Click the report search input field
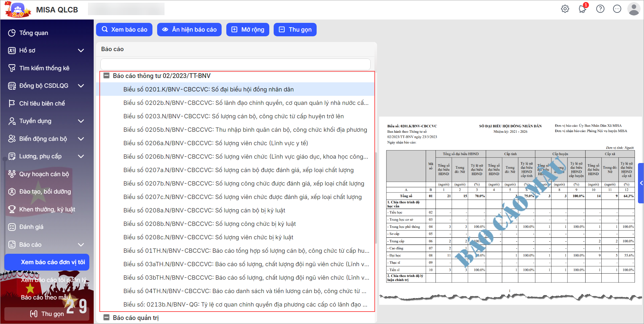Screen dimensions: 644x324 pyautogui.click(x=235, y=64)
